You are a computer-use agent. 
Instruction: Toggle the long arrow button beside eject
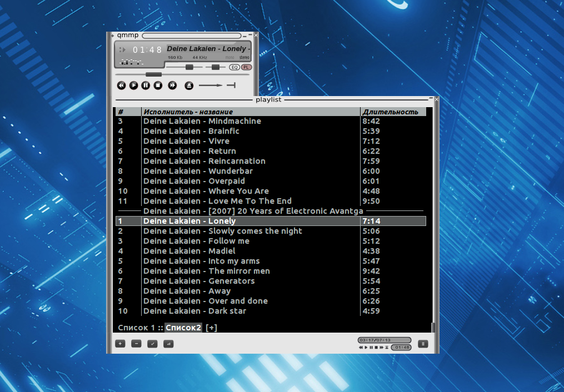[x=211, y=85]
